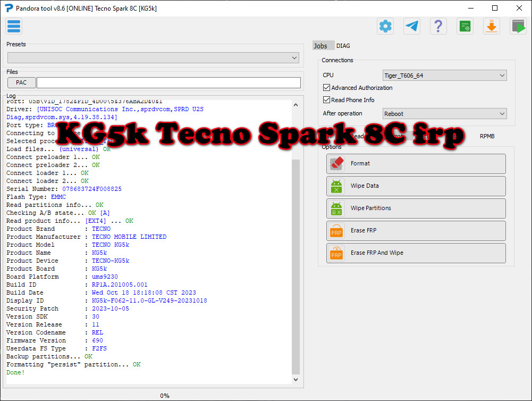Screen dimensions: 532x401
Task: Click 'TECNO MOBILE LIMITED' in the log
Action: [x=129, y=237]
